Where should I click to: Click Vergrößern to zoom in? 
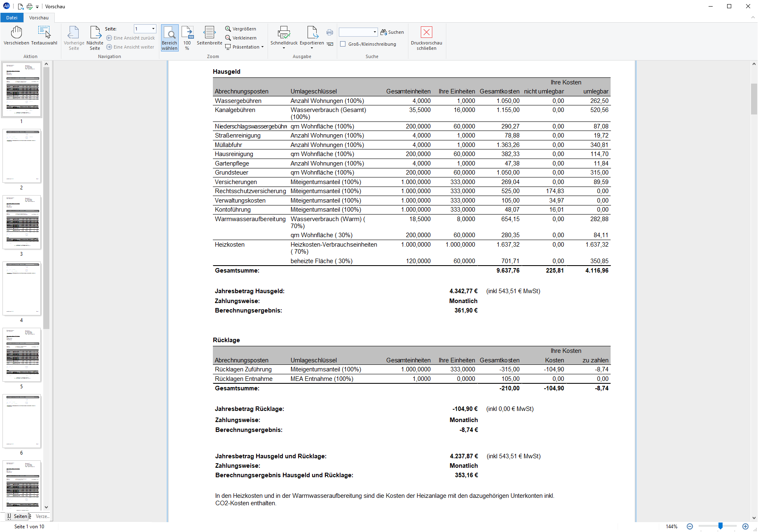pos(241,29)
